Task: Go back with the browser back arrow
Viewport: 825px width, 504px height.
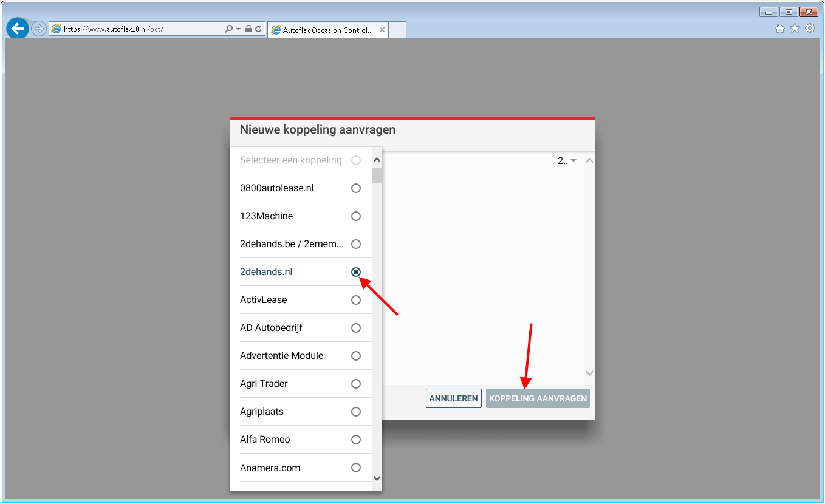Action: (x=18, y=28)
